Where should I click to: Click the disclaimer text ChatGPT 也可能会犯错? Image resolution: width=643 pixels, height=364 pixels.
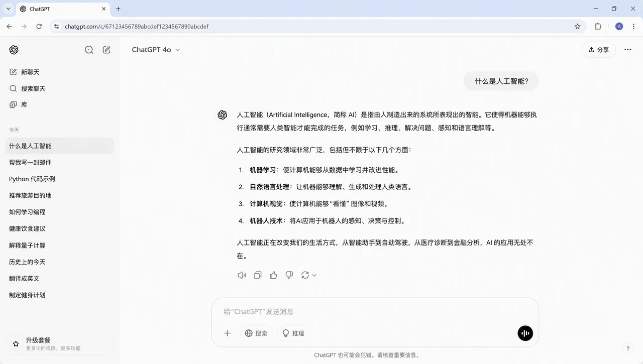point(345,355)
